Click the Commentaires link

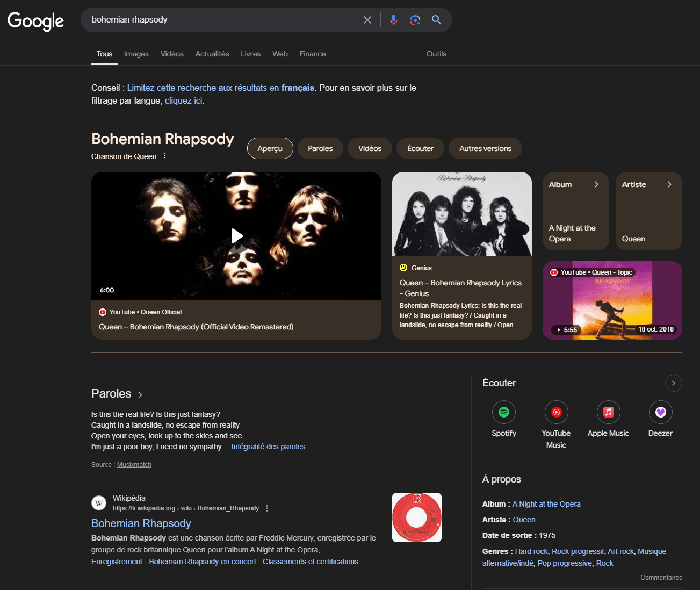(x=661, y=578)
